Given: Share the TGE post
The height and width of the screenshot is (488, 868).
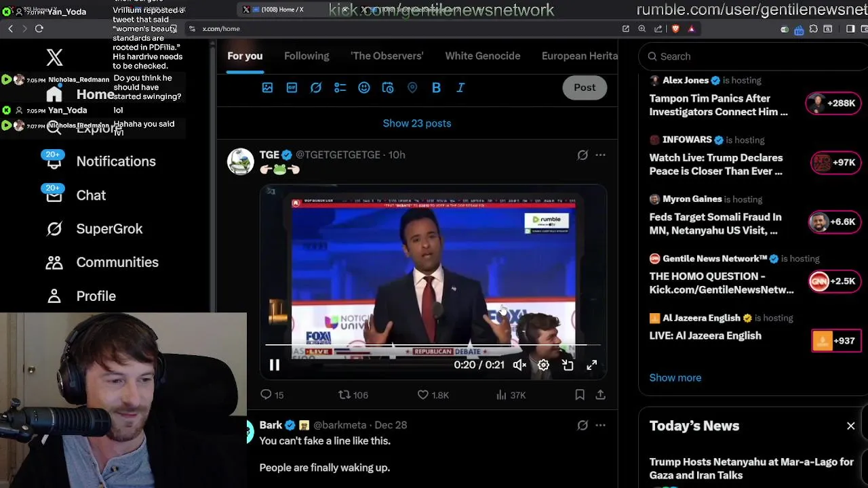Looking at the screenshot, I should point(600,394).
